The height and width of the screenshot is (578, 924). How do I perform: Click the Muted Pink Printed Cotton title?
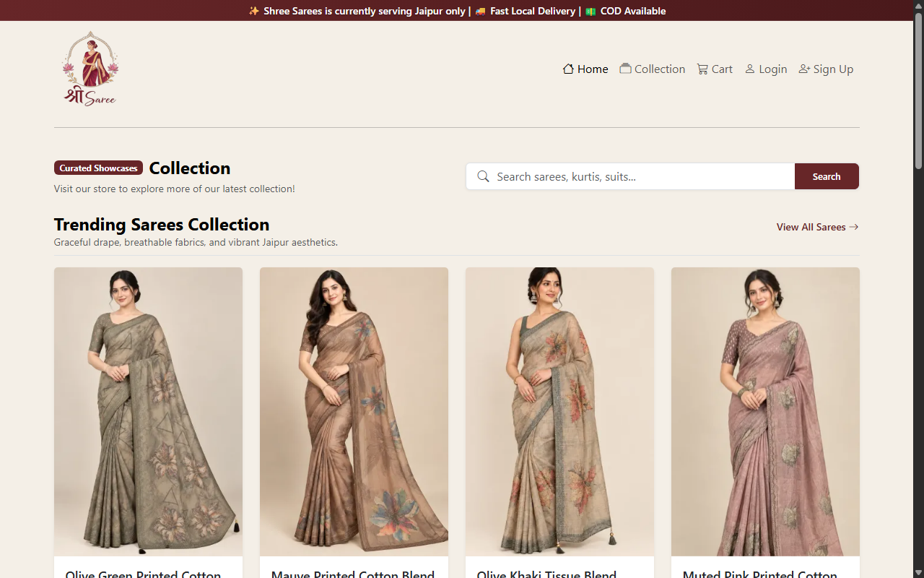coord(759,574)
